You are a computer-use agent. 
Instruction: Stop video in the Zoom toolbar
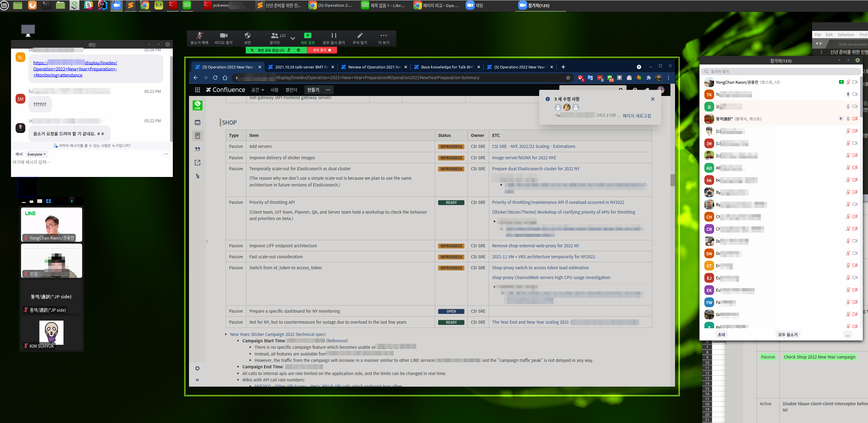pyautogui.click(x=223, y=38)
